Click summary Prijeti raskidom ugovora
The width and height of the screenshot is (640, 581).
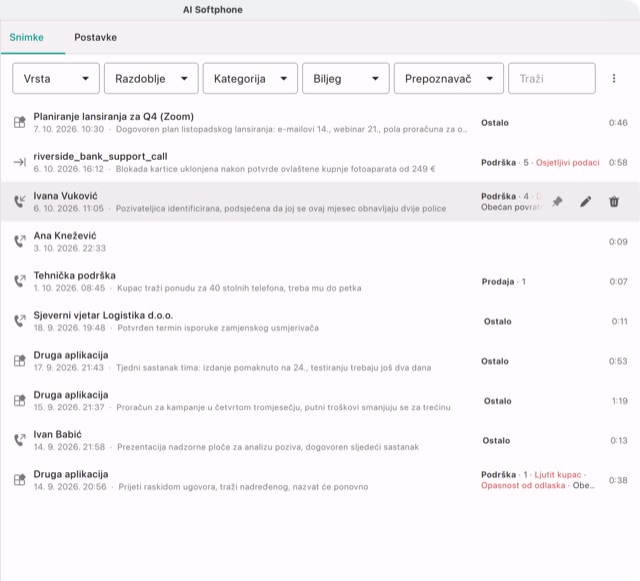[x=243, y=487]
